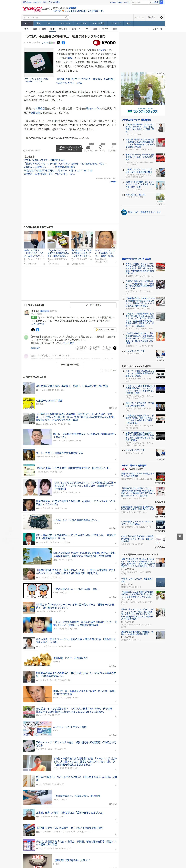Share 瀧澤信秋's comment on X

click(33, 330)
